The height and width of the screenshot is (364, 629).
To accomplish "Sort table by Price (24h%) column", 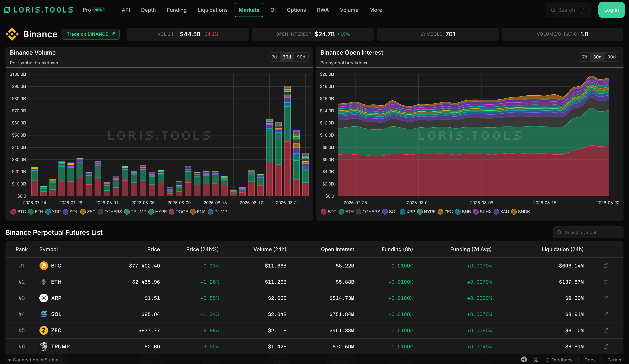I will [x=202, y=249].
